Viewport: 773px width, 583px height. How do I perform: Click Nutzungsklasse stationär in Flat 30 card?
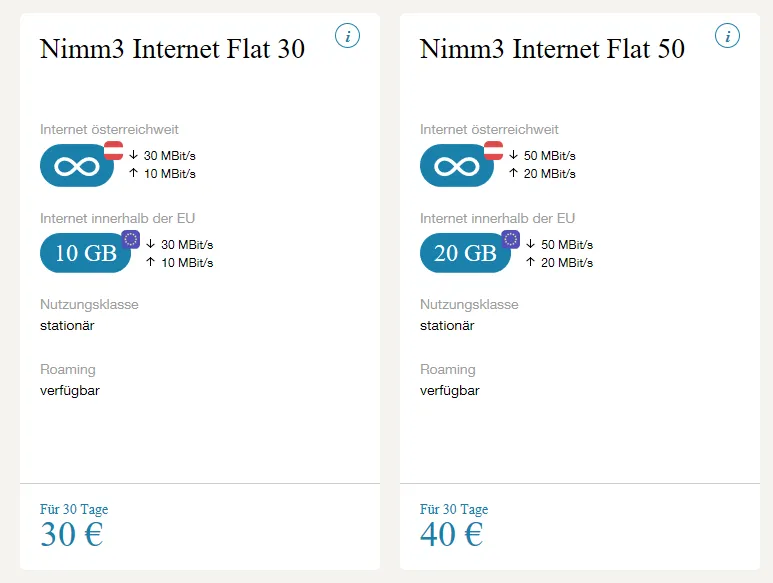click(x=89, y=315)
